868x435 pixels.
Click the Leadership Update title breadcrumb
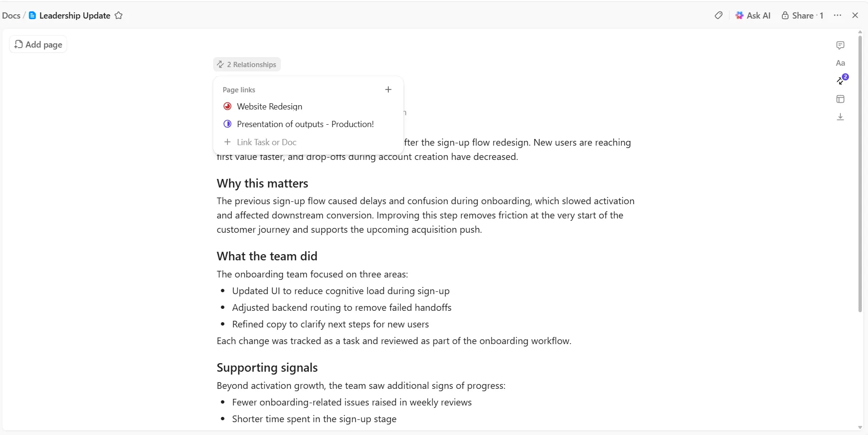point(75,16)
